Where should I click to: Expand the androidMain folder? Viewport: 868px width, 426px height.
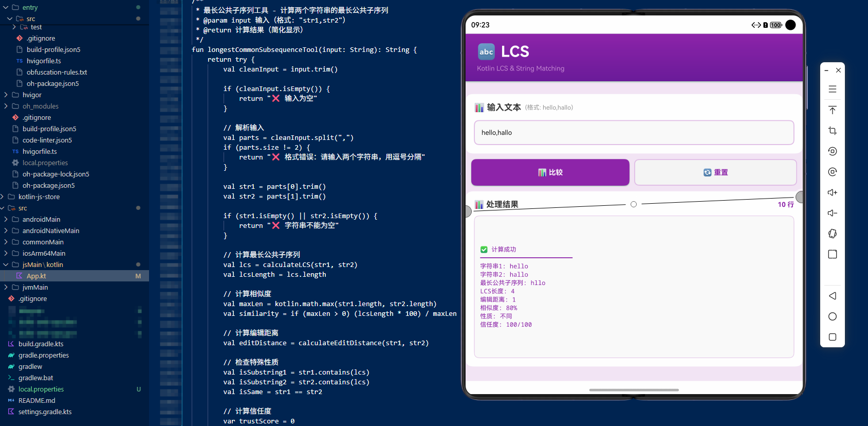coord(6,219)
